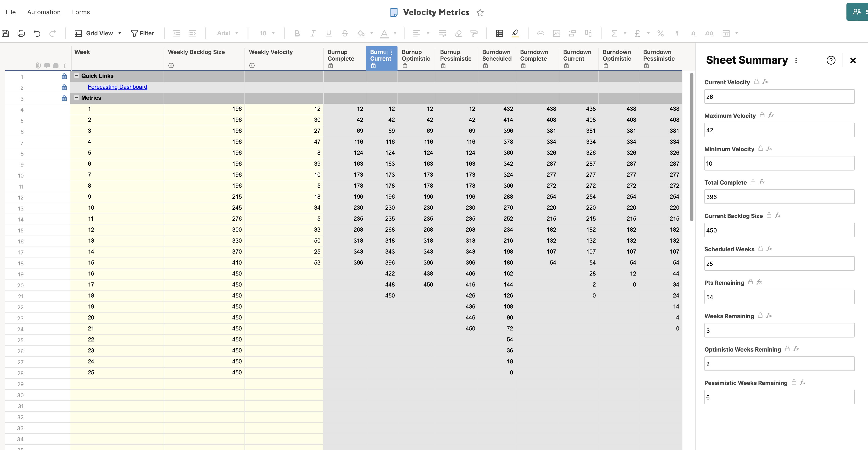Toggle wrap text

(442, 33)
